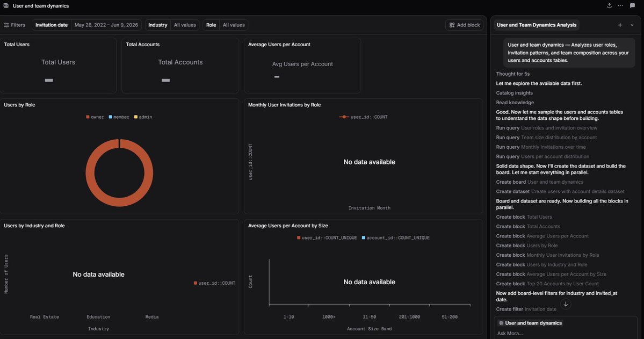Click the Add block button
This screenshot has height=339, width=644.
(464, 25)
